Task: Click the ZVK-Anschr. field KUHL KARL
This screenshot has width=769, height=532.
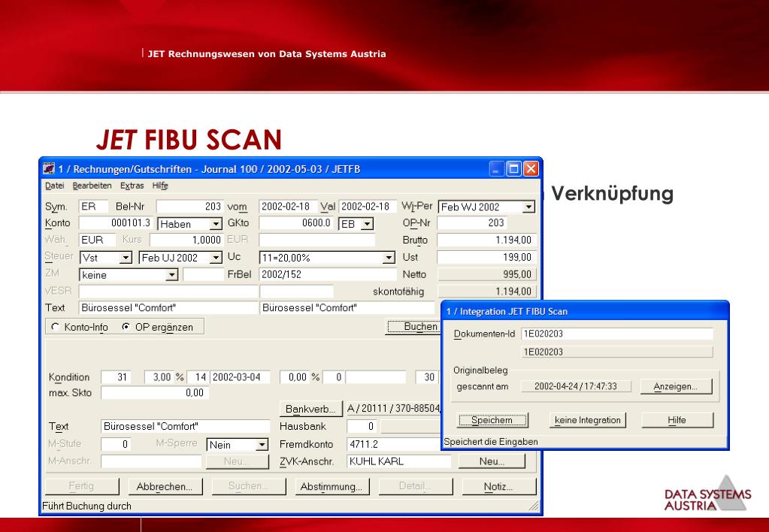Action: [x=398, y=461]
